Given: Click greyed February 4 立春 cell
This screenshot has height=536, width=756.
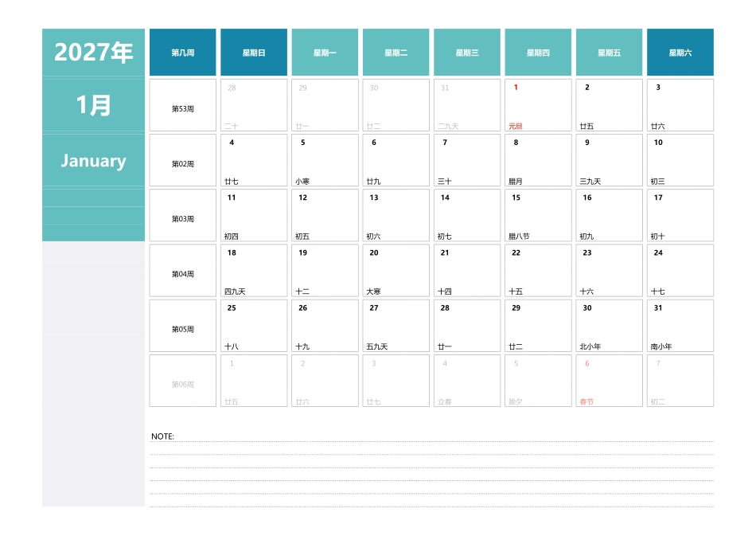Looking at the screenshot, I should [x=467, y=381].
